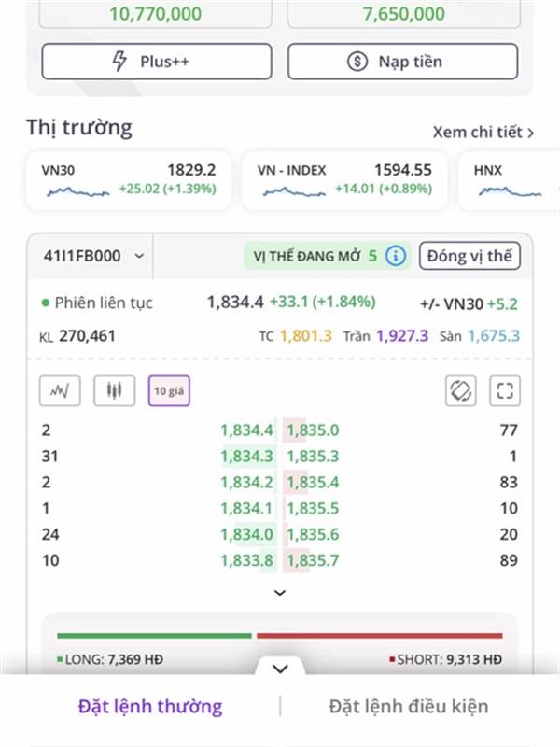This screenshot has height=747, width=560.
Task: Select ask price 1,835.6
Action: [313, 534]
